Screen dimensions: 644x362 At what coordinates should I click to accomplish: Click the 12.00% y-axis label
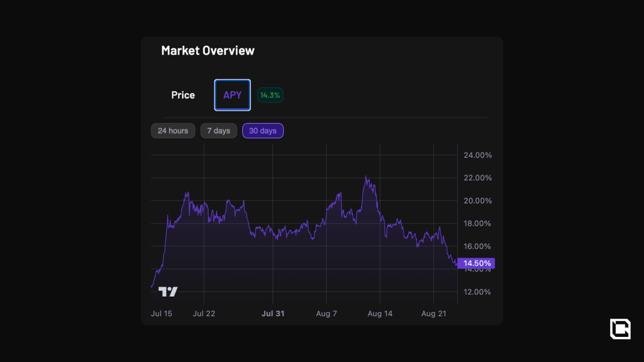point(477,292)
